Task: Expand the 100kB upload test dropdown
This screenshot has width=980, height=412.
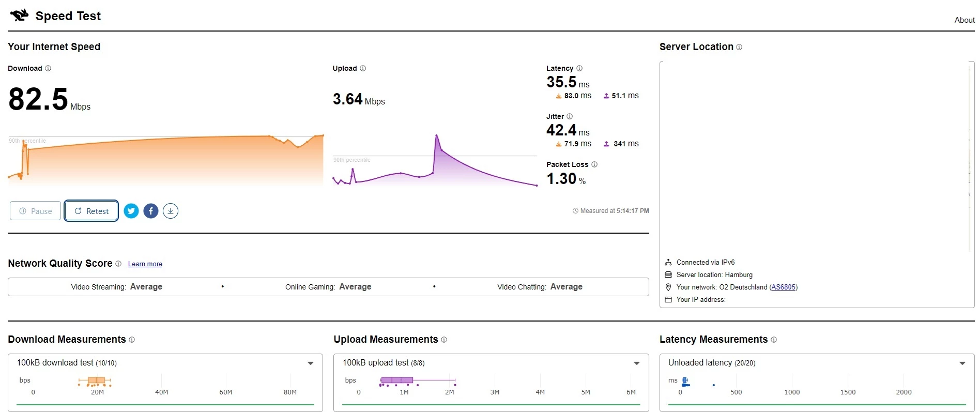Action: 637,363
